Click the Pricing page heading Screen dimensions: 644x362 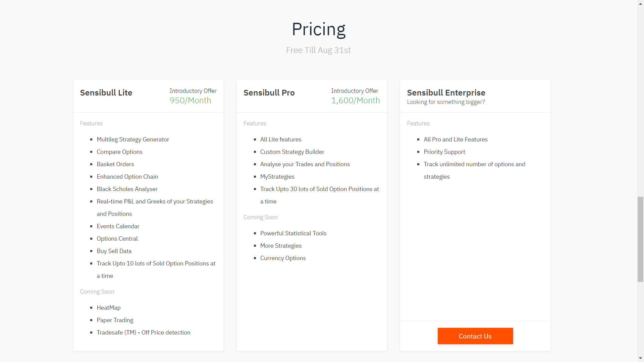click(x=318, y=29)
